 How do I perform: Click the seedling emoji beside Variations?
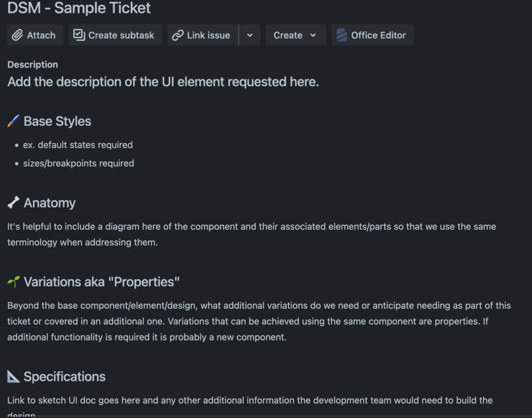(x=14, y=282)
